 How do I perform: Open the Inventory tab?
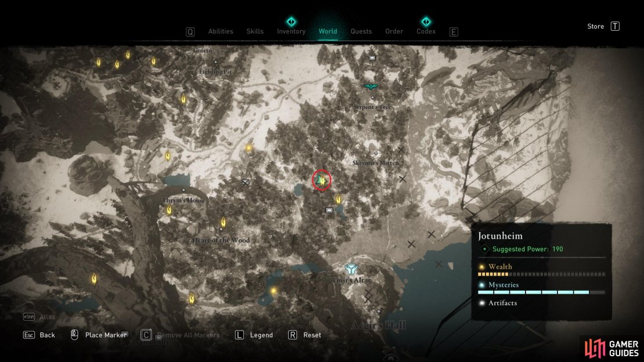point(291,31)
